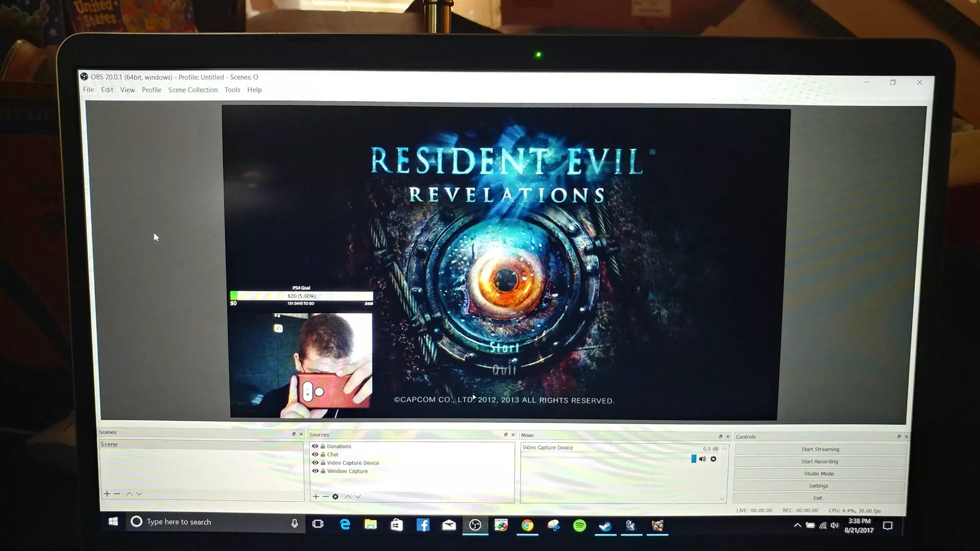Move source down with Sources down arrow
Viewport: 980px width, 551px height.
(358, 496)
